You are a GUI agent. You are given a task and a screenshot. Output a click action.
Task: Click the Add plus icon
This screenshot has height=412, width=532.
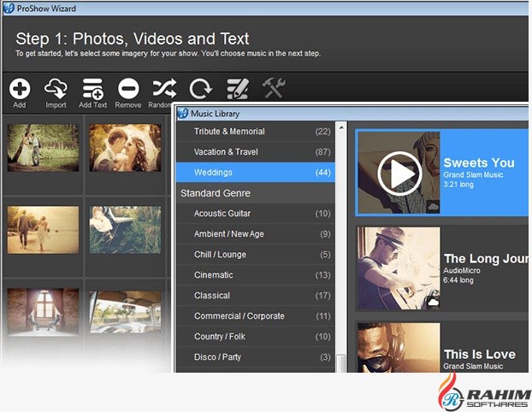[20, 88]
